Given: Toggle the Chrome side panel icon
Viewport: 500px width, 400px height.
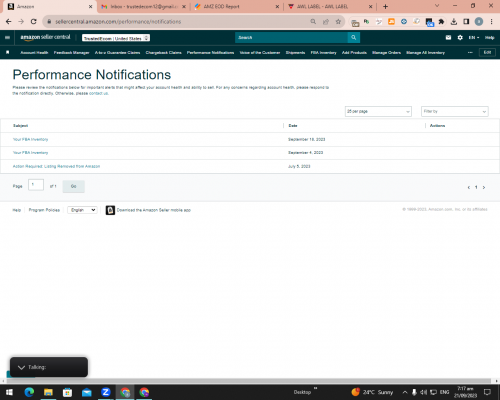Looking at the screenshot, I should (x=466, y=22).
